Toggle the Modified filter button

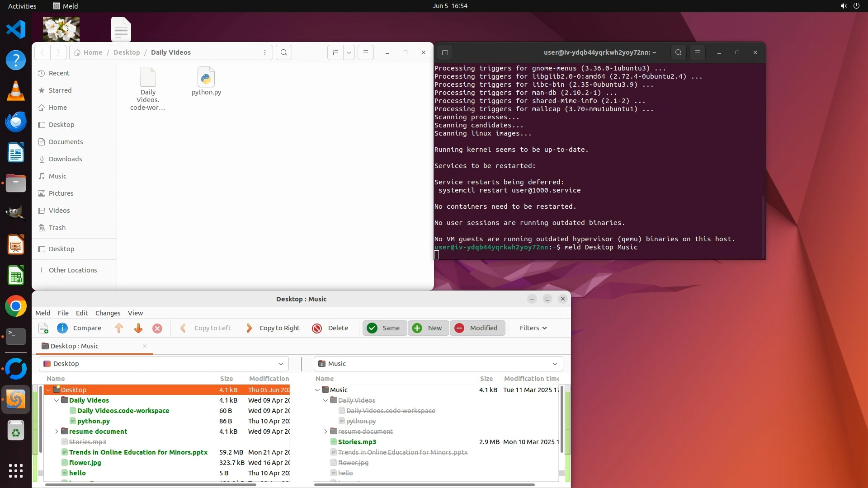(476, 328)
